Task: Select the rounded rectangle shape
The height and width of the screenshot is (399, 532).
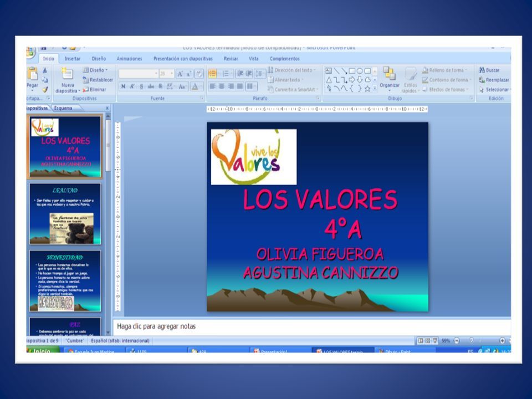Action: pos(367,71)
